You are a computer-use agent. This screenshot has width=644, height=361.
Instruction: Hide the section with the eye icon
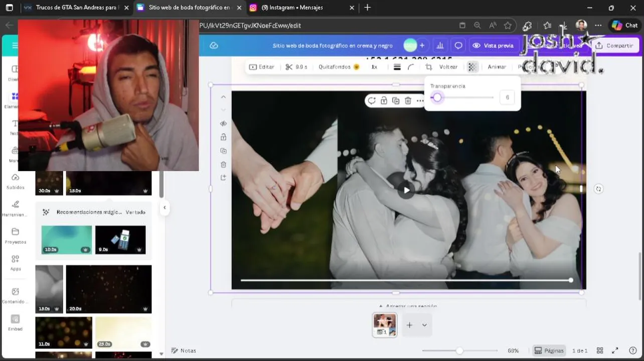pos(223,123)
